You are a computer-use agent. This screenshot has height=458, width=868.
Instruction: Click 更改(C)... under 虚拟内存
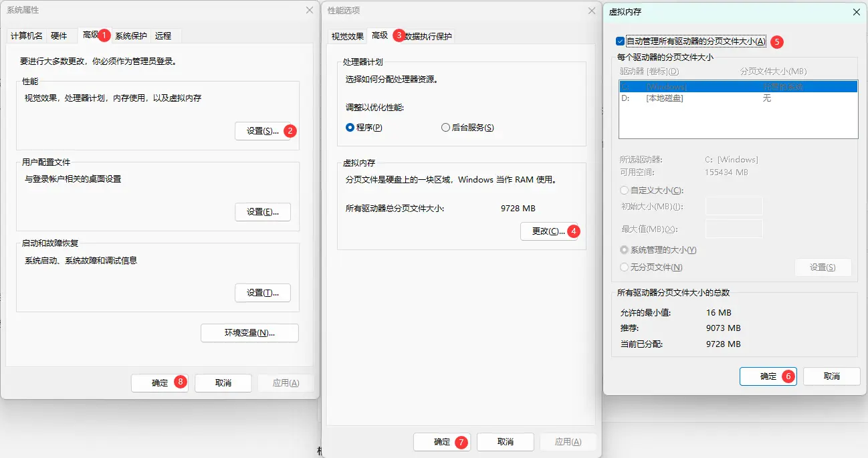548,231
